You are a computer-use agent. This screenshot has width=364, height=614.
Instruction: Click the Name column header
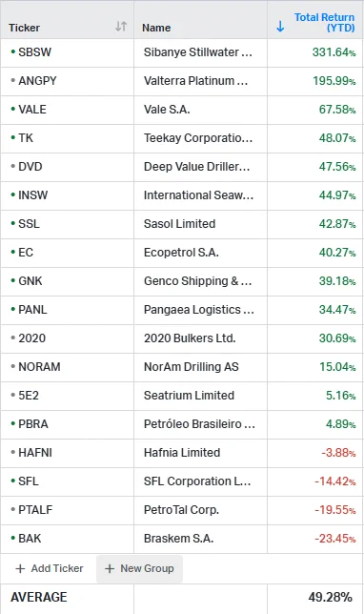(156, 28)
